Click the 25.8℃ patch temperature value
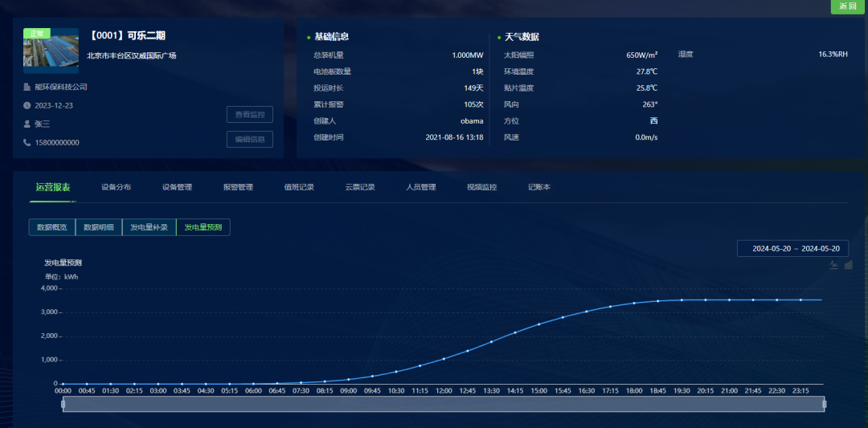868x428 pixels. pyautogui.click(x=647, y=88)
